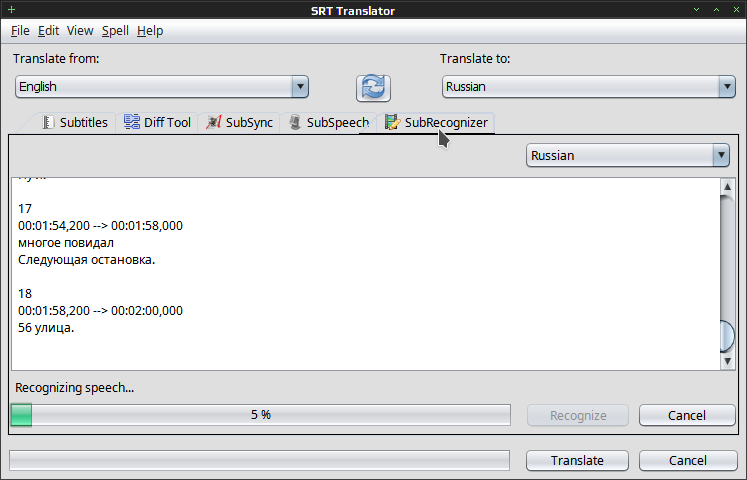Click the SubSync tab icon
747x480 pixels.
tap(213, 122)
